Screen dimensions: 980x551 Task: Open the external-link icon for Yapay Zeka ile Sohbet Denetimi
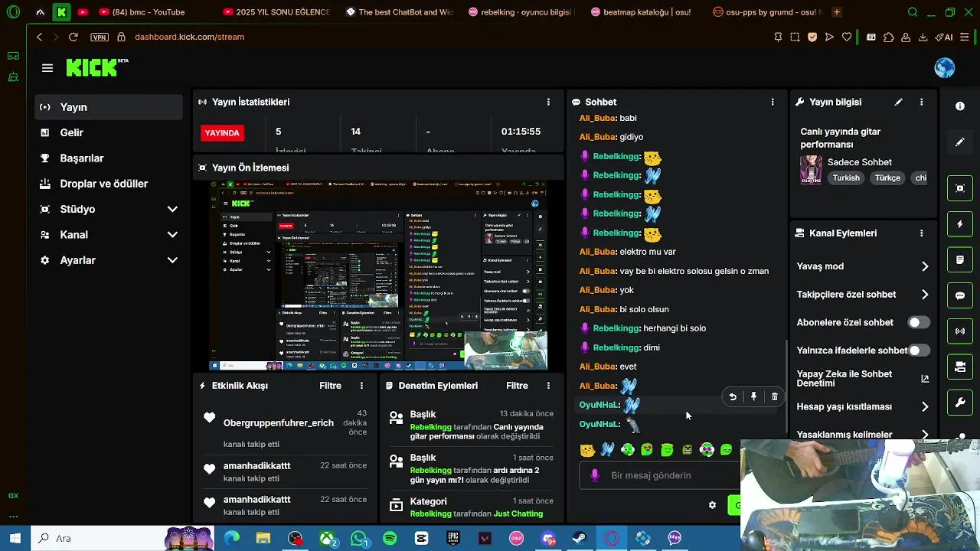[x=925, y=379]
